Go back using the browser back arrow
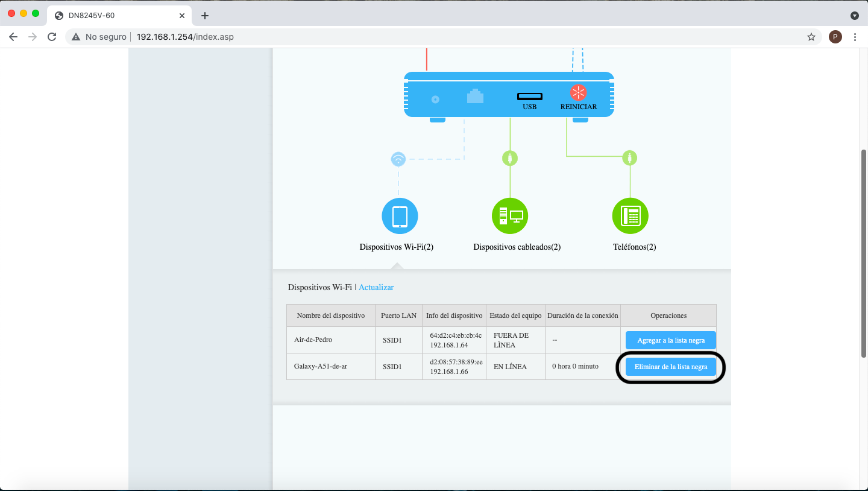The height and width of the screenshot is (491, 868). pos(13,37)
